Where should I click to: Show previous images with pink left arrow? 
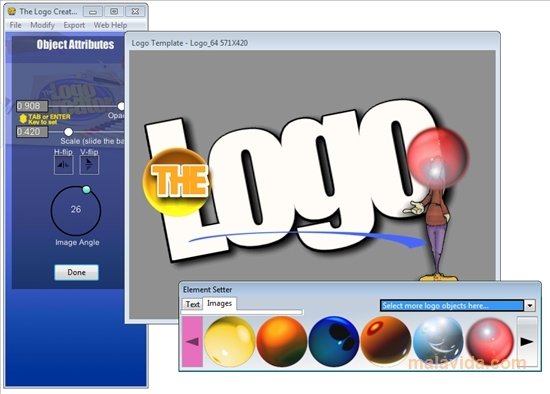point(193,341)
